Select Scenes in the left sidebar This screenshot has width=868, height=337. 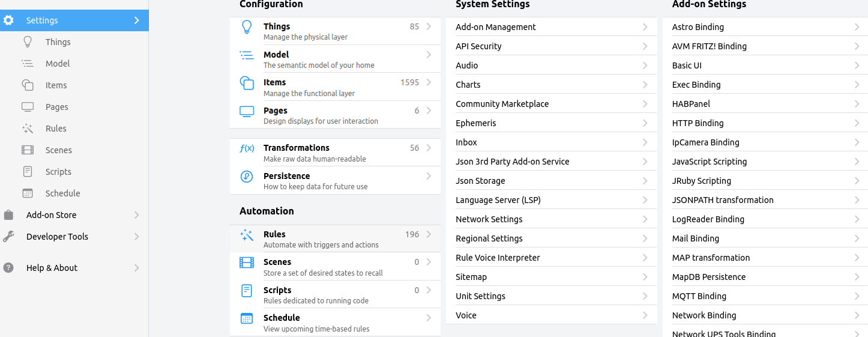pyautogui.click(x=58, y=150)
